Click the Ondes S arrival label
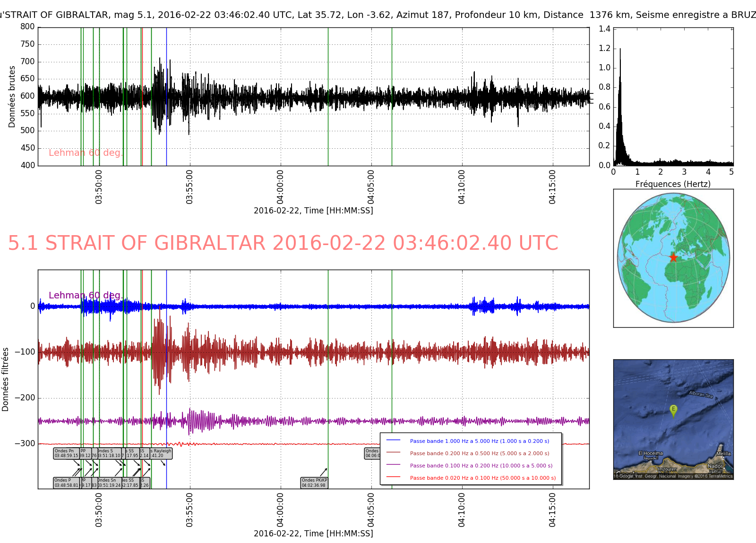The width and height of the screenshot is (756, 543). tap(109, 453)
